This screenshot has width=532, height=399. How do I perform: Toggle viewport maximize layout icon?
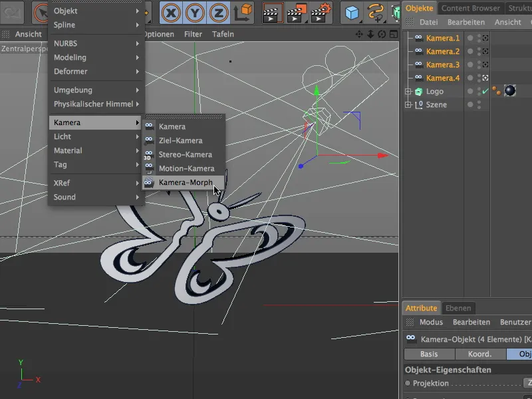tap(394, 35)
